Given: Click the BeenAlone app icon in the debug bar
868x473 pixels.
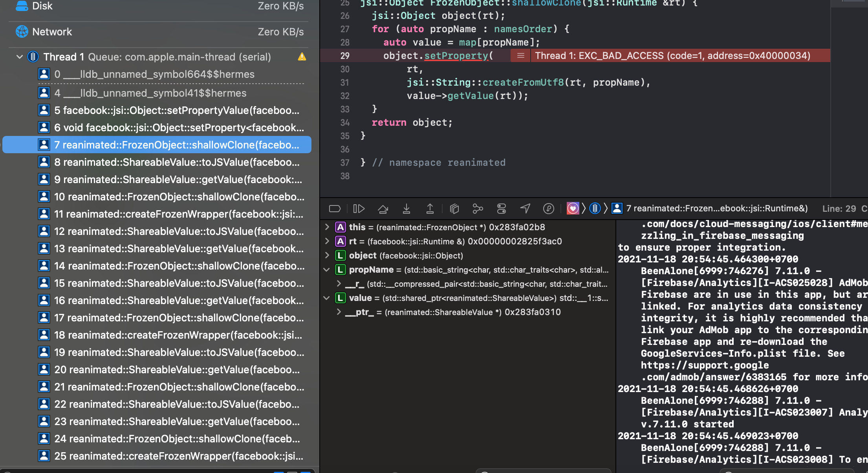Looking at the screenshot, I should point(573,209).
